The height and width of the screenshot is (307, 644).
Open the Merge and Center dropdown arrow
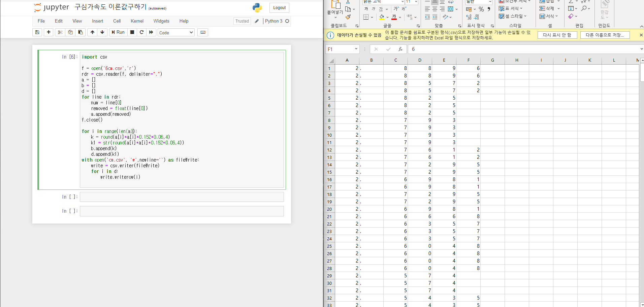[x=456, y=9]
